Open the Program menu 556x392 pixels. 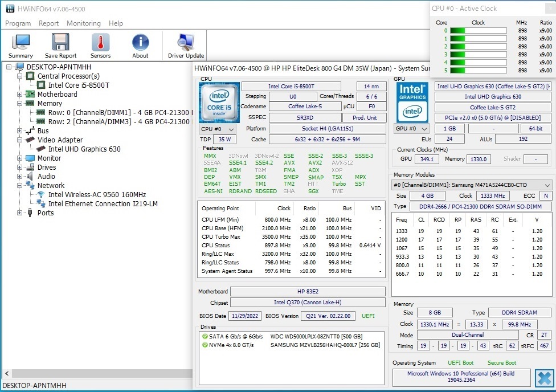click(18, 23)
